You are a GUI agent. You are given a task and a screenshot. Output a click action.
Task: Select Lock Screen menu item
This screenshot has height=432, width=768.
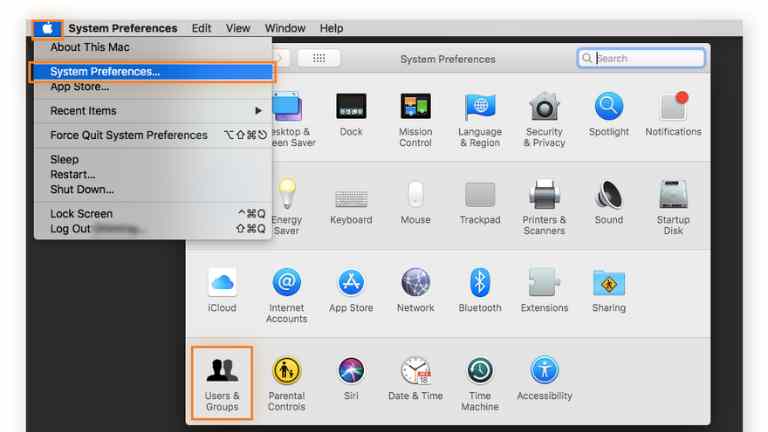153,214
